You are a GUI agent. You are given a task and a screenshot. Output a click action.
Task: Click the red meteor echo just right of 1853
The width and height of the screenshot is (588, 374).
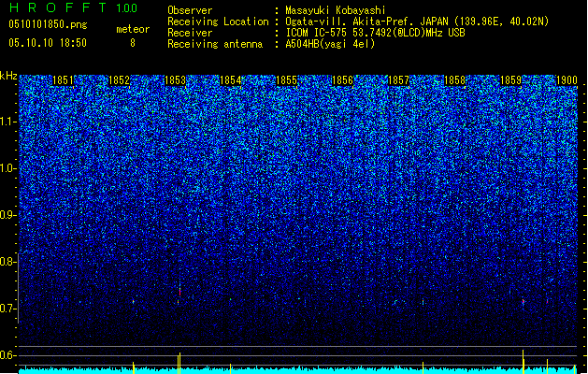pyautogui.click(x=180, y=292)
